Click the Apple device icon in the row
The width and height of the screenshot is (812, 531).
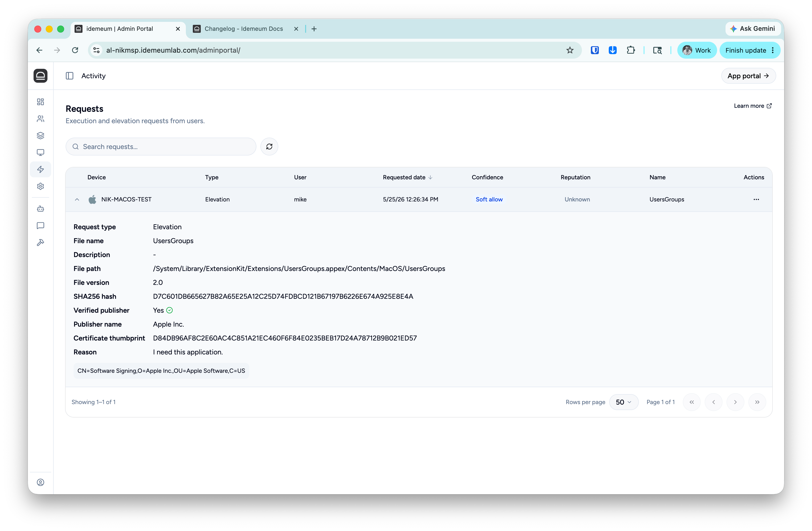pyautogui.click(x=92, y=199)
